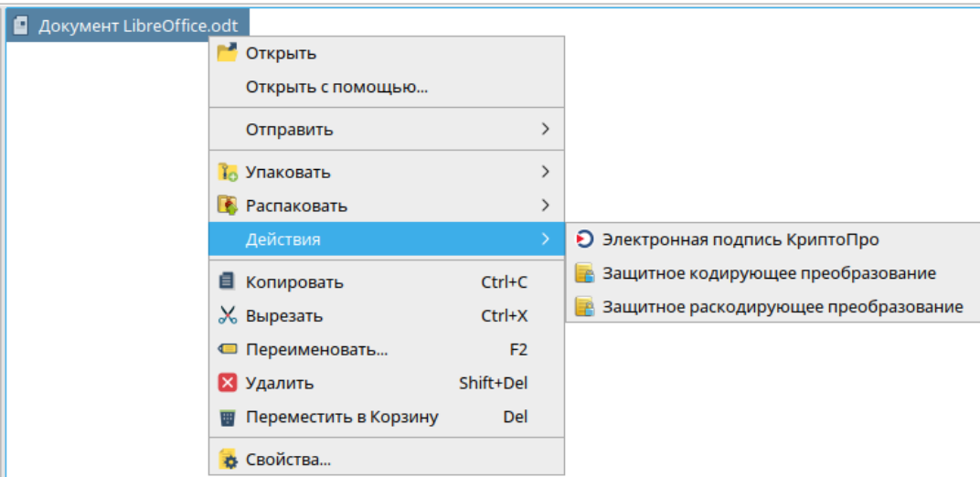Select Электронная подпись КриптоПро
Screen dimensions: 980x477
(772, 239)
